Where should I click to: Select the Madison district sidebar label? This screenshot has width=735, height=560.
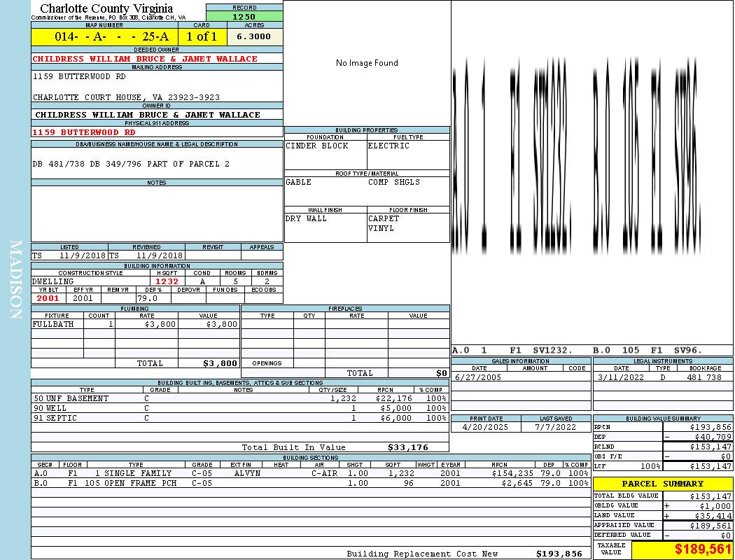coord(15,280)
